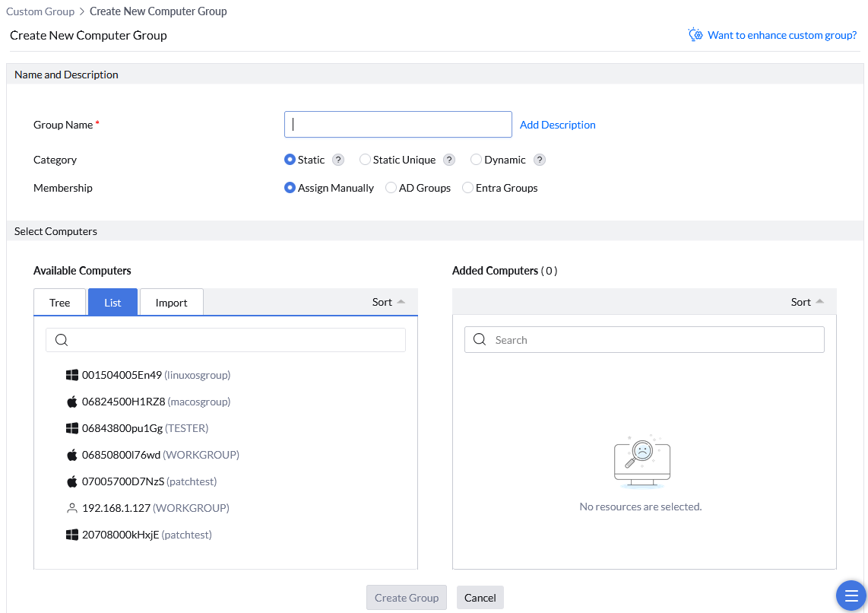Image resolution: width=868 pixels, height=613 pixels.
Task: Open Sort dropdown for Added Computers
Action: (807, 302)
